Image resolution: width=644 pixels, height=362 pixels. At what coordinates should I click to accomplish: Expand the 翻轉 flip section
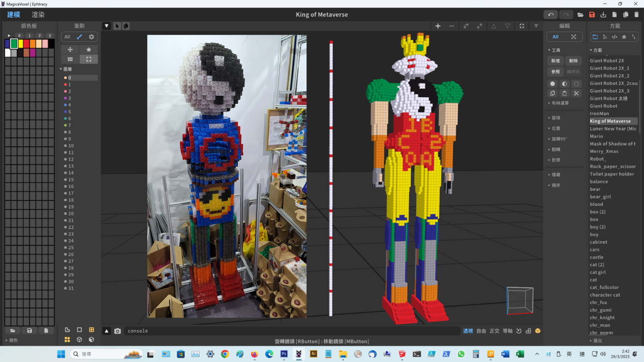[554, 150]
